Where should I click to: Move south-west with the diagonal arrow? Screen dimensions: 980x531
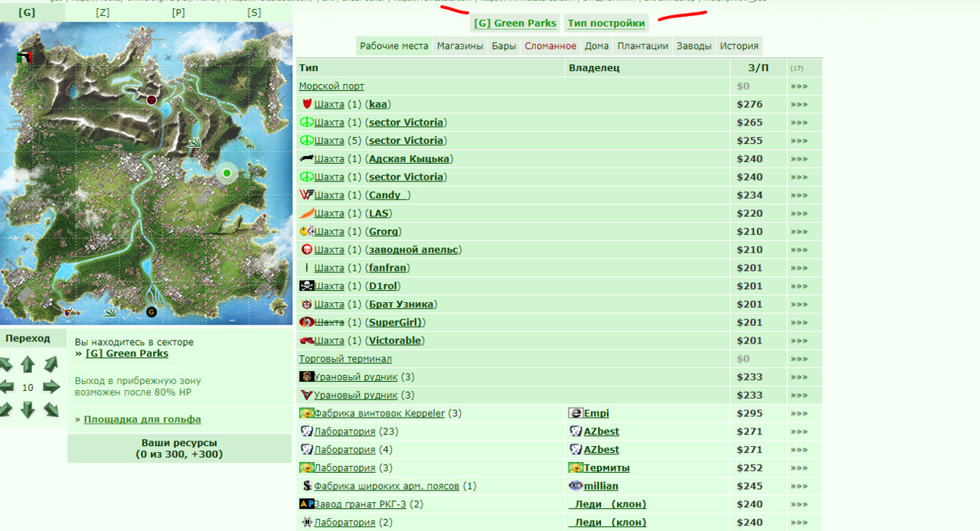[6, 410]
